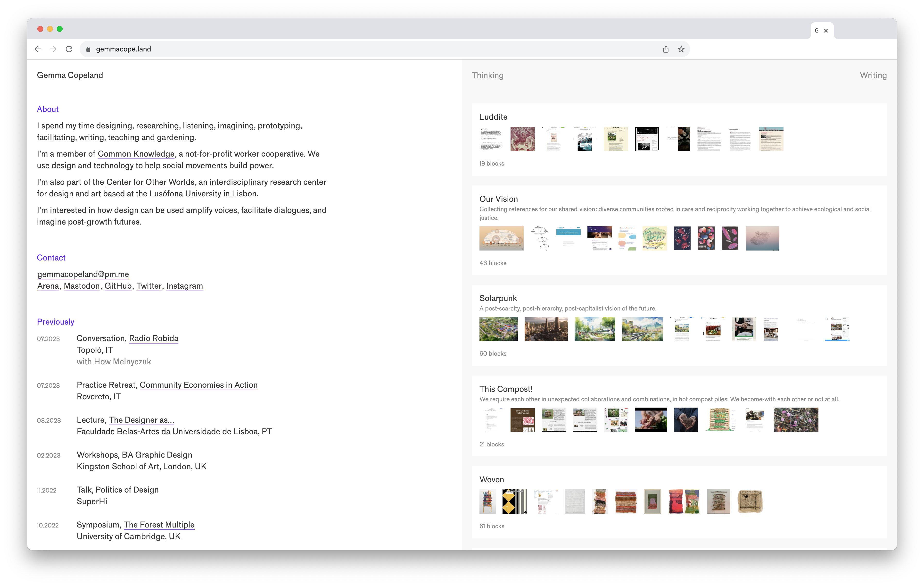
Task: Close the browser tab with X
Action: coord(826,31)
